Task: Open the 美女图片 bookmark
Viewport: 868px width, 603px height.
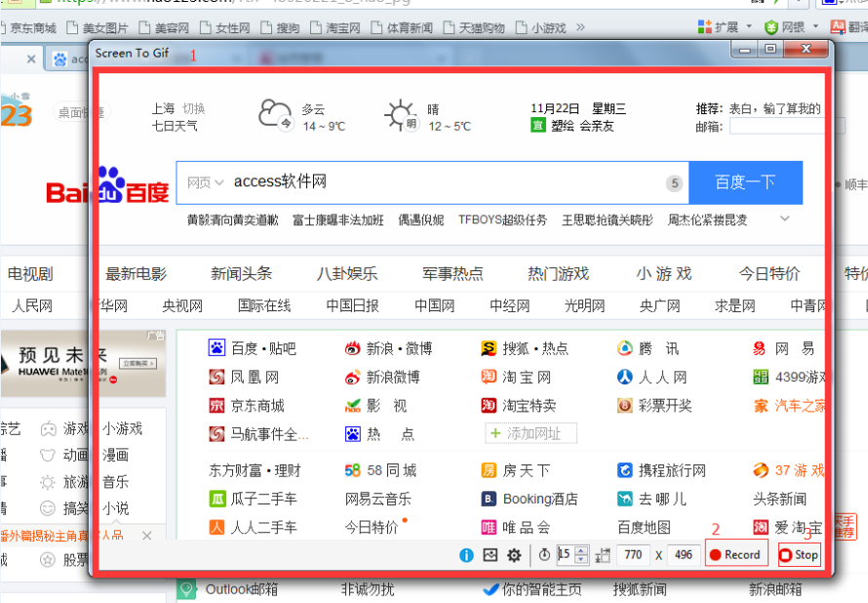Action: 98,27
